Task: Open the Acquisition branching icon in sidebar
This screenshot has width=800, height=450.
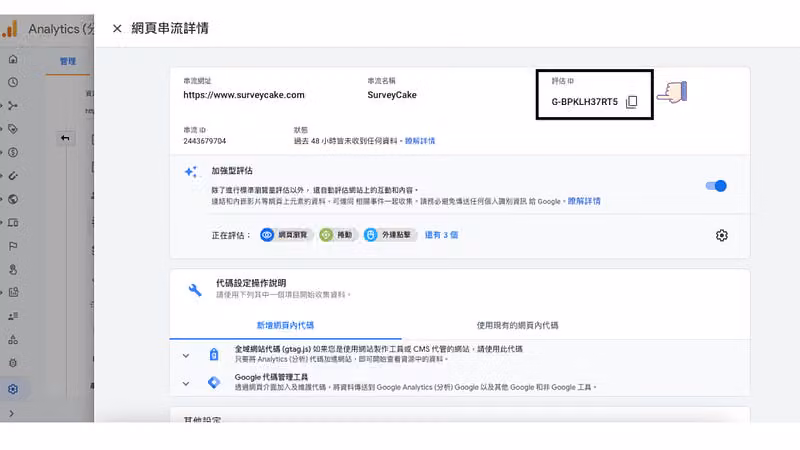Action: pyautogui.click(x=13, y=106)
